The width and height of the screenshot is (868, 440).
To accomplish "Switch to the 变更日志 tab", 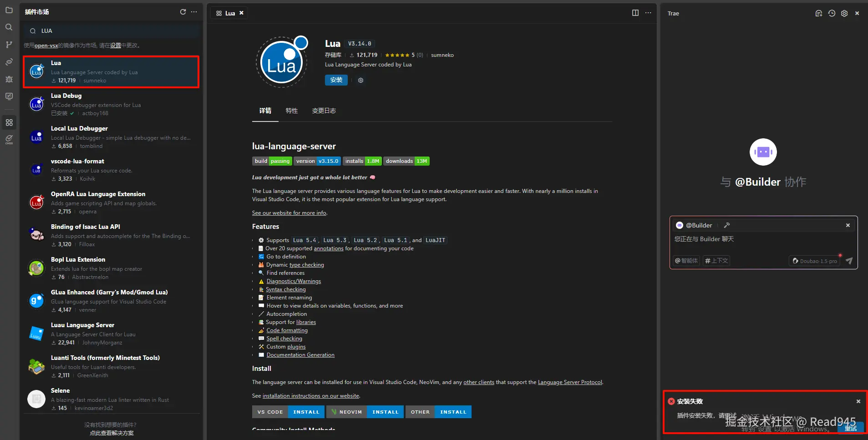I will pyautogui.click(x=324, y=111).
